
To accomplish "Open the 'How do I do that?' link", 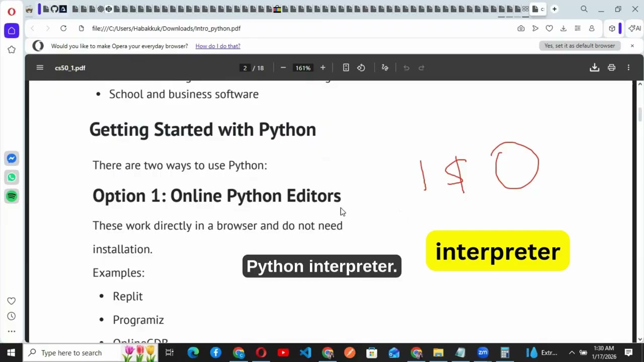I will (x=218, y=46).
